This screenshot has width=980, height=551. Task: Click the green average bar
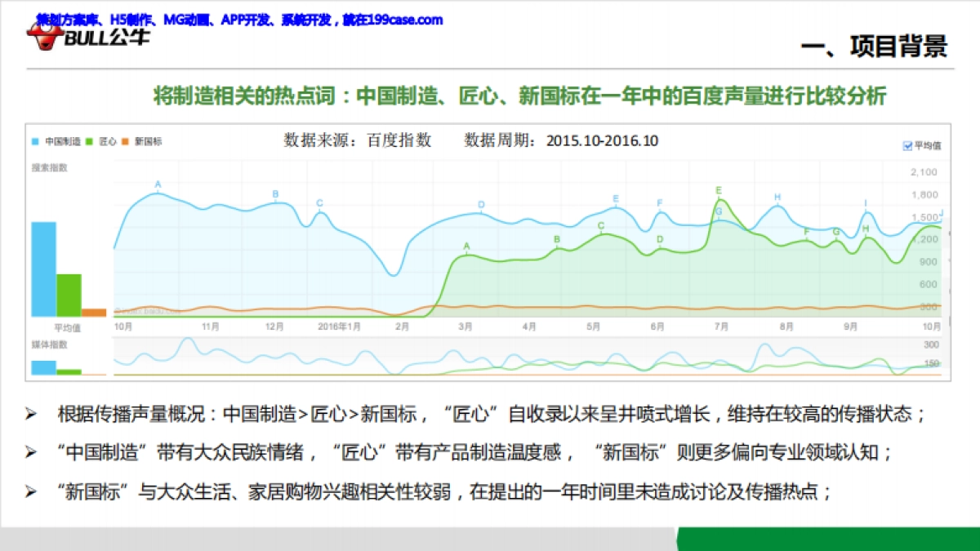(x=69, y=295)
